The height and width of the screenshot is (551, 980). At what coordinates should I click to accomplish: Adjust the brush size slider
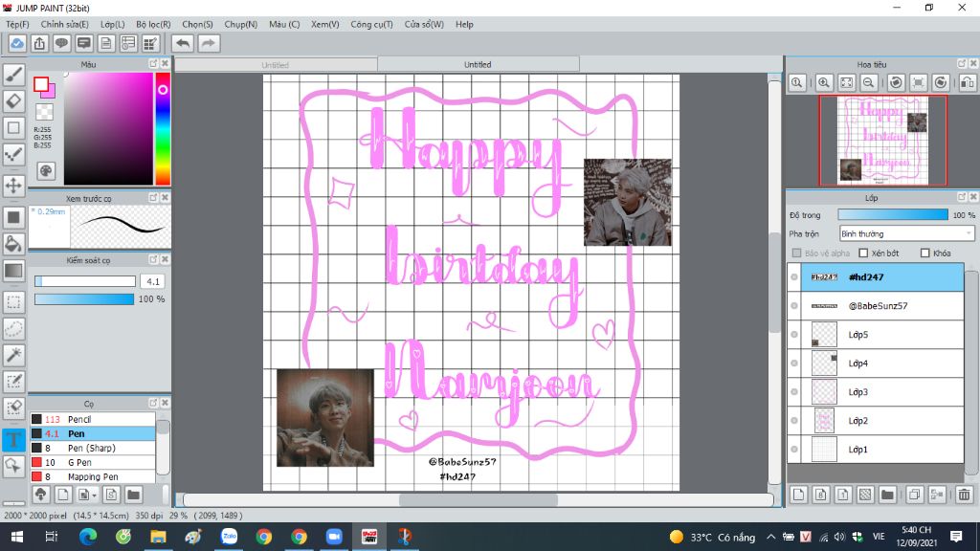[85, 281]
